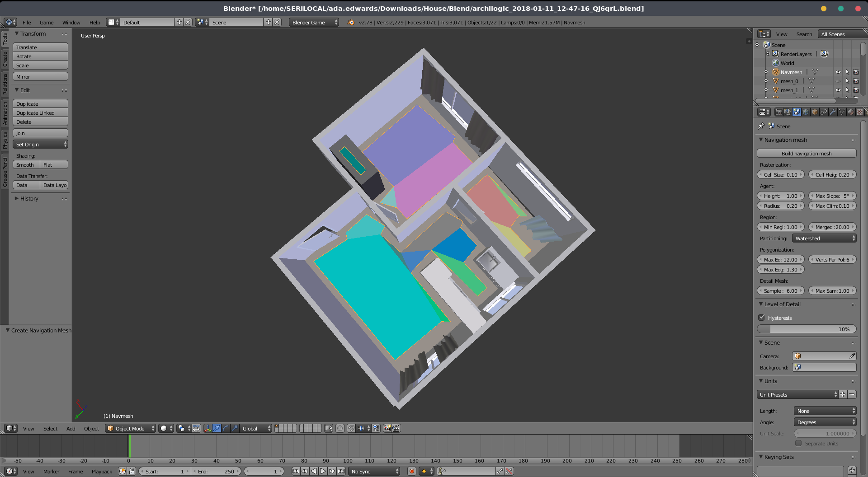868x477 pixels.
Task: Open the World properties globe tab
Action: click(806, 112)
